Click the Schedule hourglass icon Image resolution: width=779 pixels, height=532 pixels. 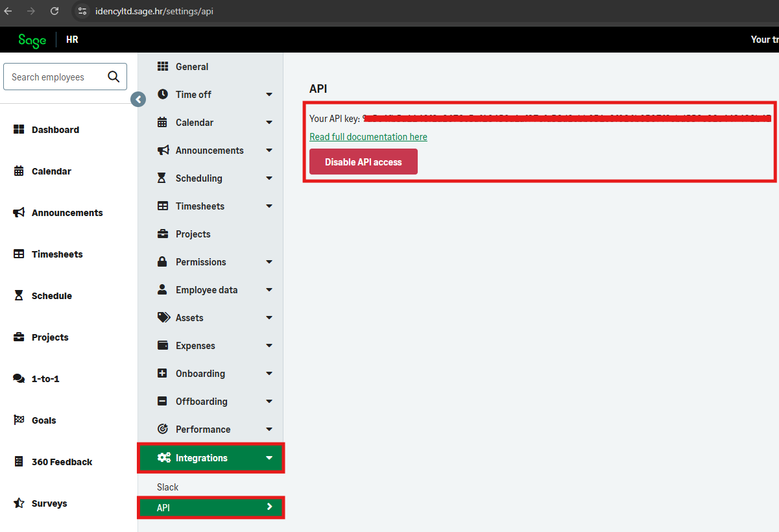click(x=19, y=296)
